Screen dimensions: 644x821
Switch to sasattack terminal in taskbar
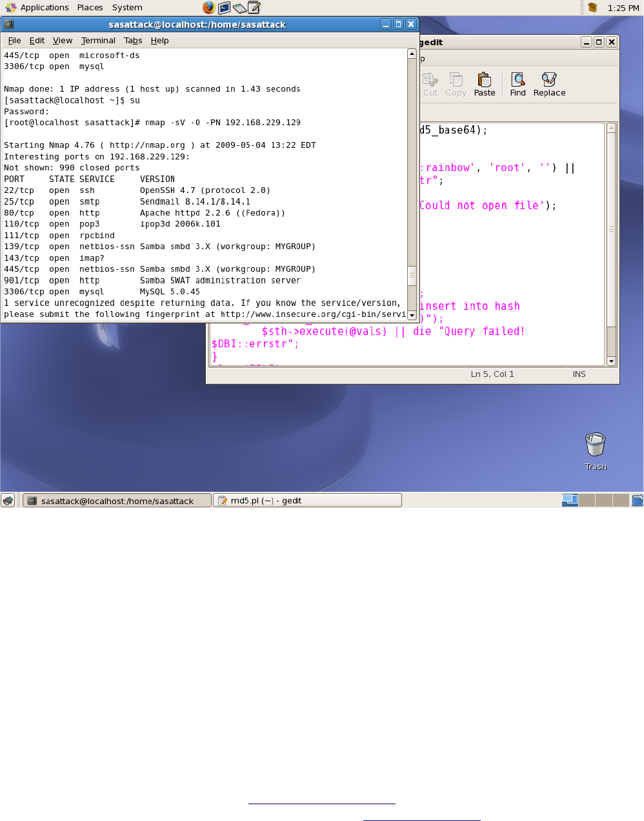click(x=117, y=500)
